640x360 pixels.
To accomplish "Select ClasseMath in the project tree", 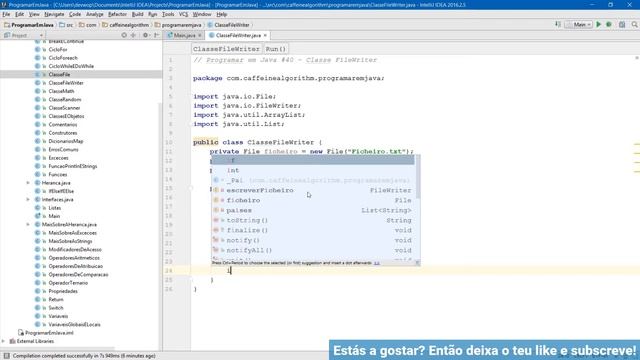I will [x=61, y=91].
